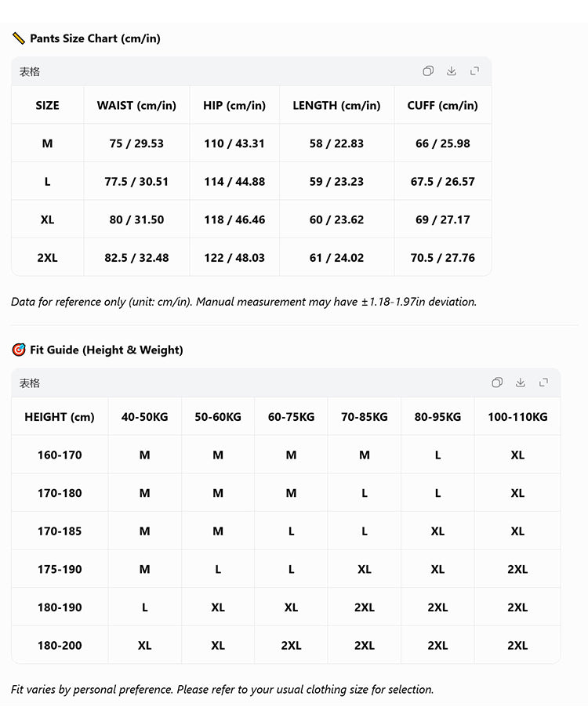Click the 表格 label above Fit Guide table
Screen dimensions: 588x725
[x=30, y=382]
